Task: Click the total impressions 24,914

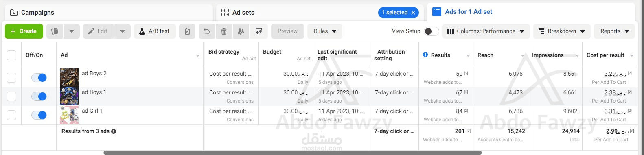Action: pyautogui.click(x=571, y=131)
